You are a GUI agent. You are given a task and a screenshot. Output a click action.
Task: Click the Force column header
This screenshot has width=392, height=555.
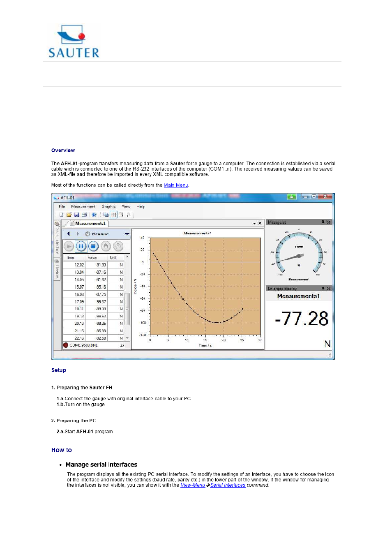pyautogui.click(x=97, y=257)
